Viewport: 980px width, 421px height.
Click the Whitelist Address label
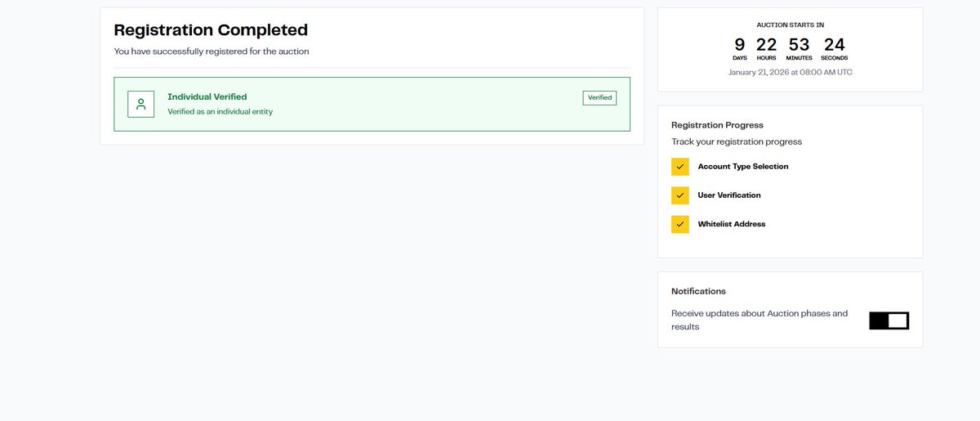click(x=732, y=224)
